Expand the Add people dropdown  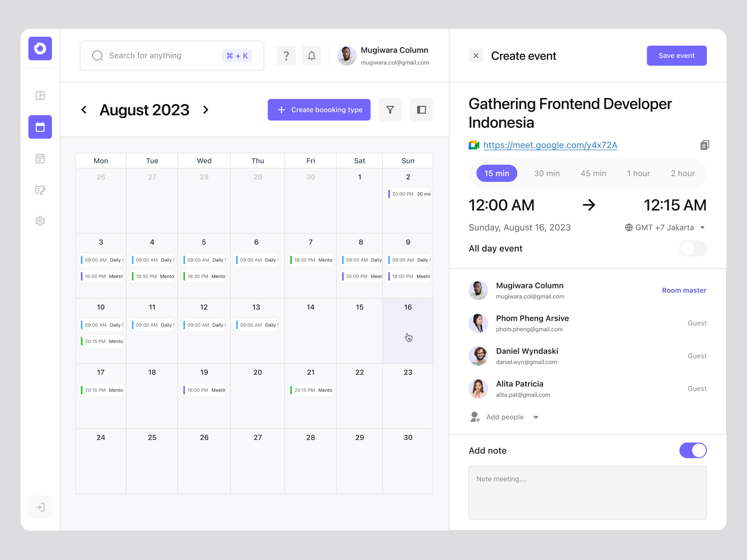(535, 417)
